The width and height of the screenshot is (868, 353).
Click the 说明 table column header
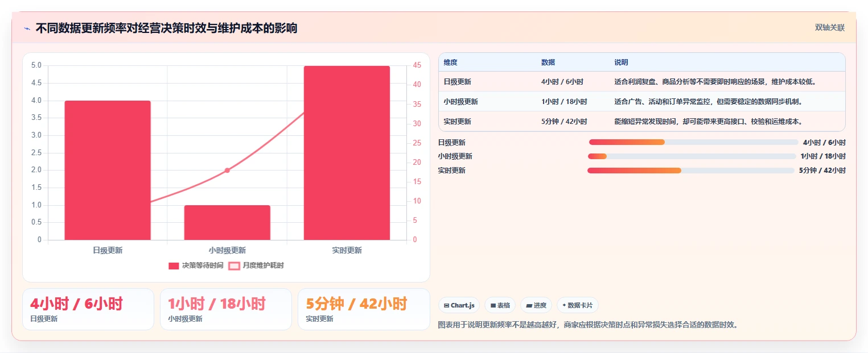[621, 62]
